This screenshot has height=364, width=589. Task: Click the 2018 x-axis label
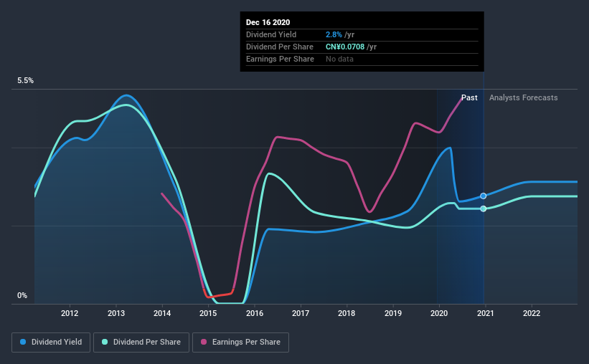(x=347, y=313)
